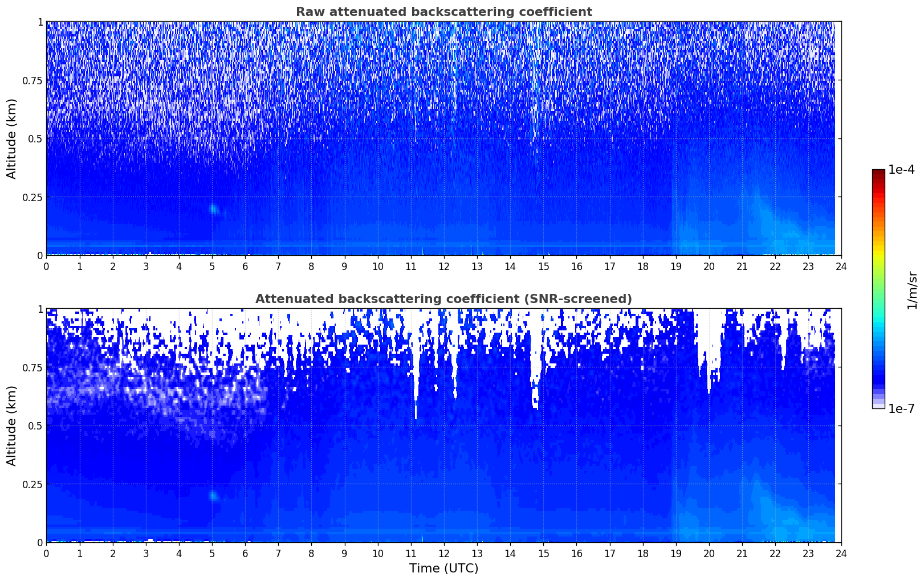Click altitude tick '1' on the SNR-screened plot

tap(40, 309)
